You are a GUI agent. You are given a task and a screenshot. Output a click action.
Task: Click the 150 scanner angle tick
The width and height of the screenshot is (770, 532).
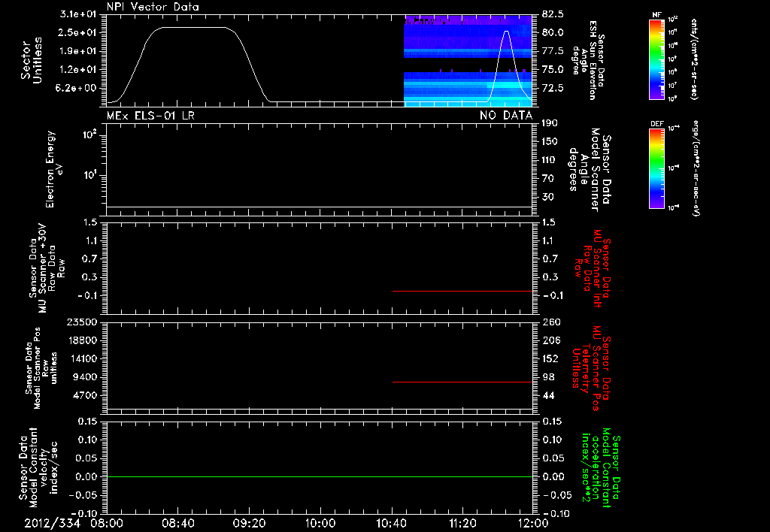tap(550, 142)
